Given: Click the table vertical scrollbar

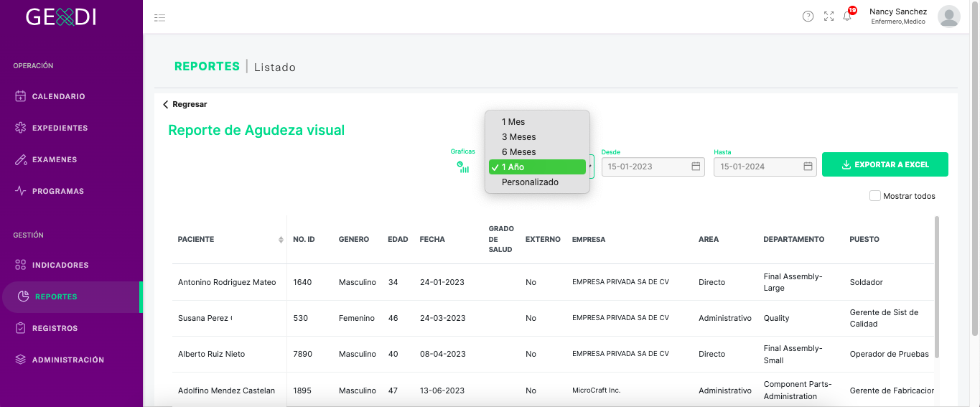Looking at the screenshot, I should 936,287.
